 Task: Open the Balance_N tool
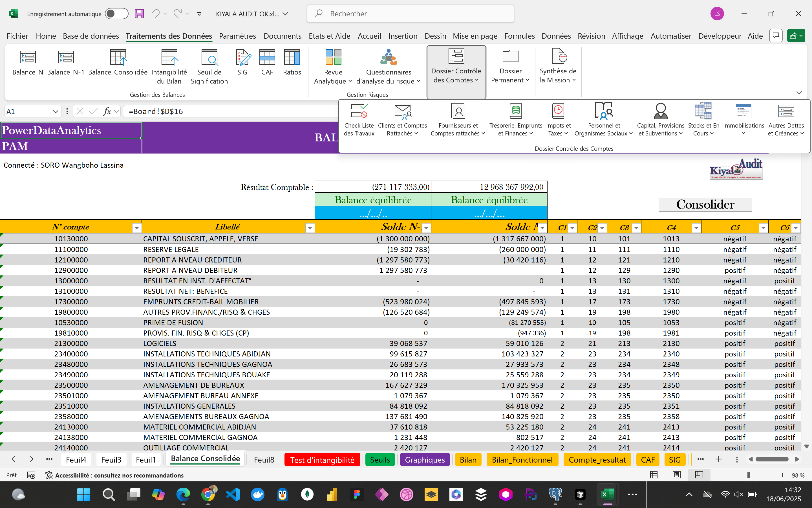[x=28, y=63]
